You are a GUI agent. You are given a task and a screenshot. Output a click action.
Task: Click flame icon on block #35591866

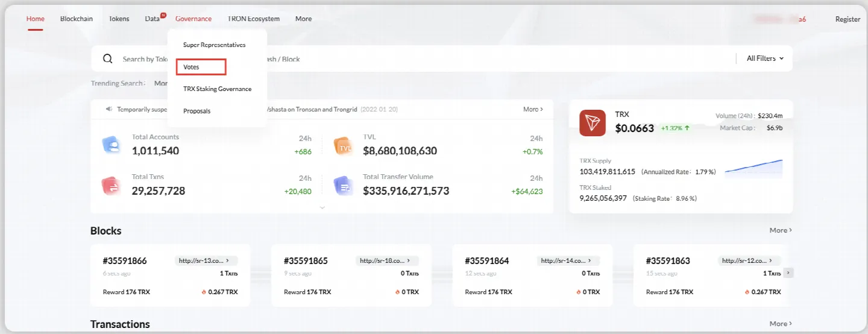[x=204, y=292]
